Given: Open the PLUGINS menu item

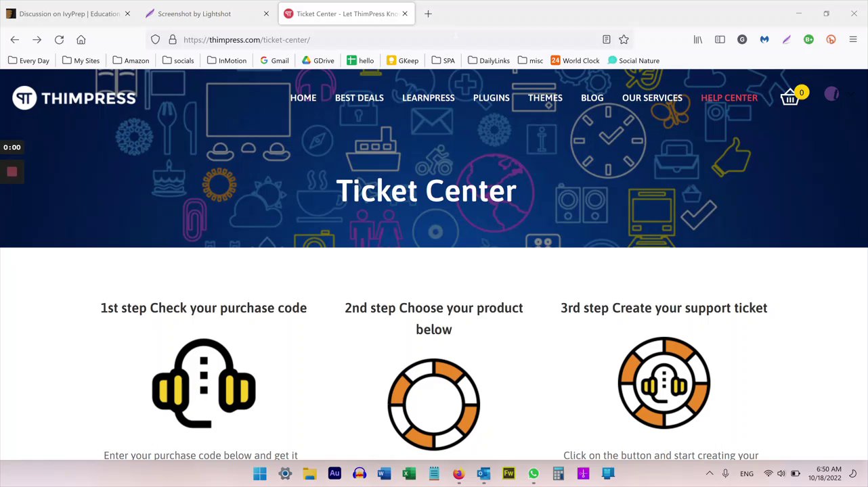Looking at the screenshot, I should [492, 98].
